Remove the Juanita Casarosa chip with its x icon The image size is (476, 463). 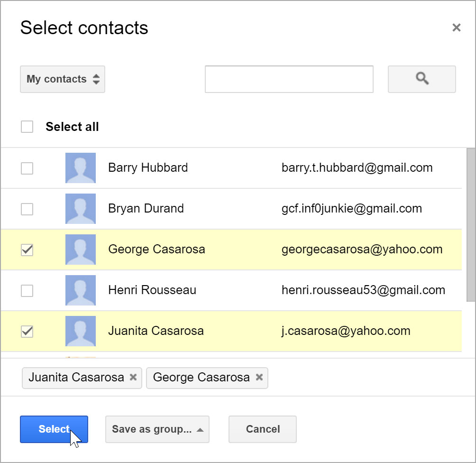pyautogui.click(x=134, y=378)
